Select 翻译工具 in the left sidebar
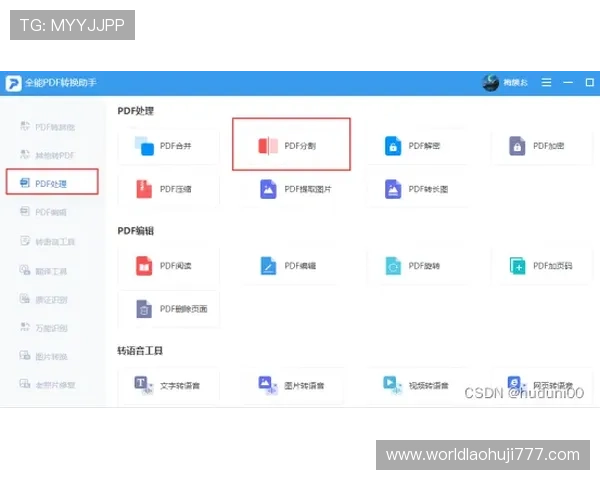 52,270
